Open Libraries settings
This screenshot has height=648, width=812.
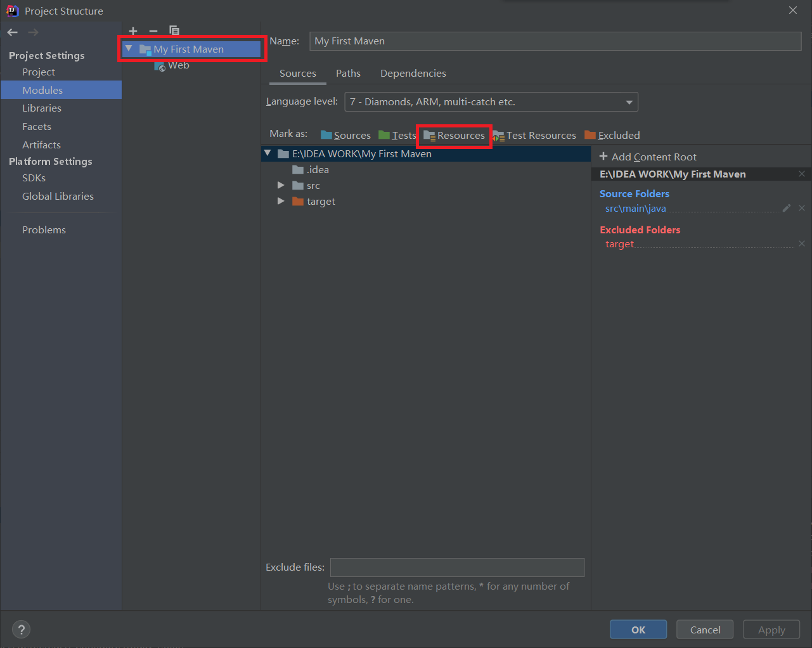tap(42, 108)
